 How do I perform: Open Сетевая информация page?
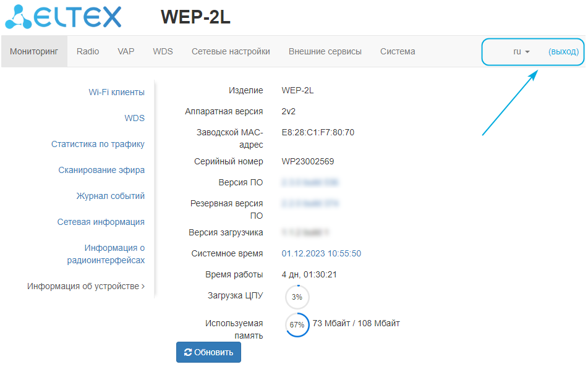pyautogui.click(x=101, y=222)
